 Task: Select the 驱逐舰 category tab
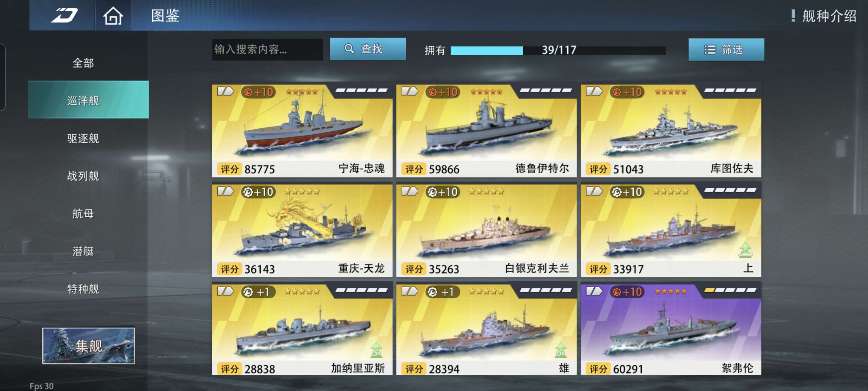coord(83,138)
